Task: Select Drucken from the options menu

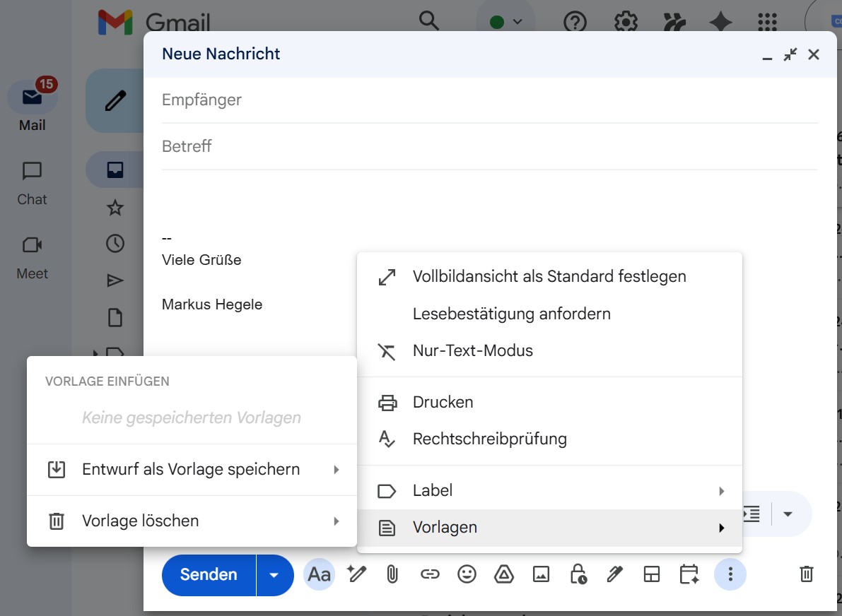Action: tap(443, 402)
